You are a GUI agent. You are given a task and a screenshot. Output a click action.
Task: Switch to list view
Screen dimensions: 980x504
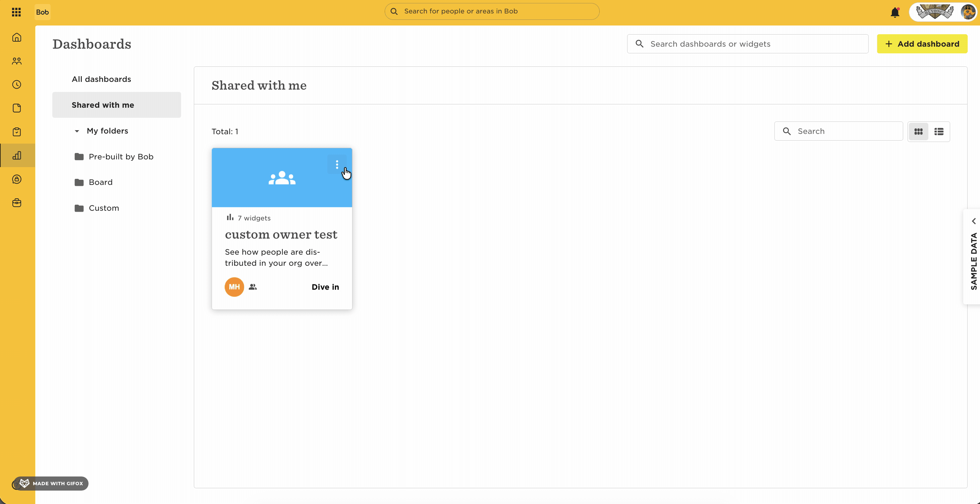[939, 131]
